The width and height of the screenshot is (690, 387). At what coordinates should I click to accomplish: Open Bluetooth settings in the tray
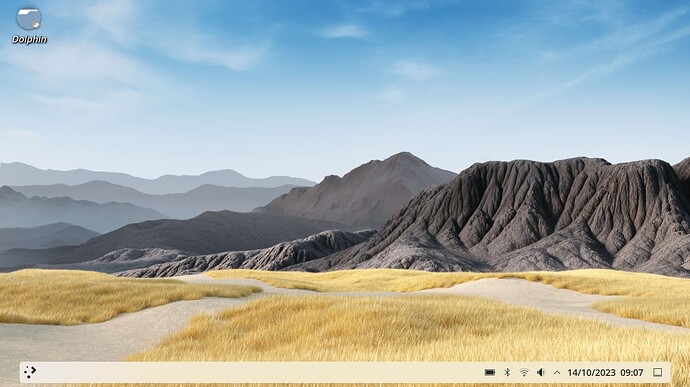[507, 372]
